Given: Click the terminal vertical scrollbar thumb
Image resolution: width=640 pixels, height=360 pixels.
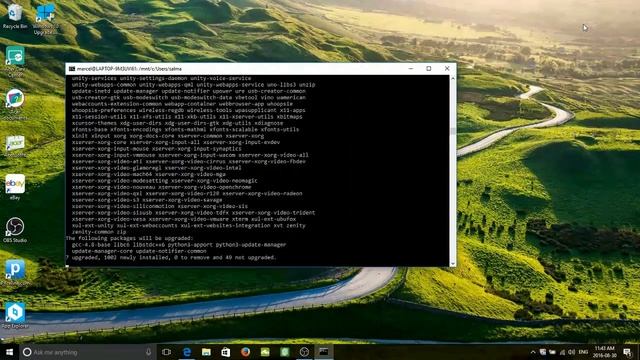Looking at the screenshot, I should [453, 131].
